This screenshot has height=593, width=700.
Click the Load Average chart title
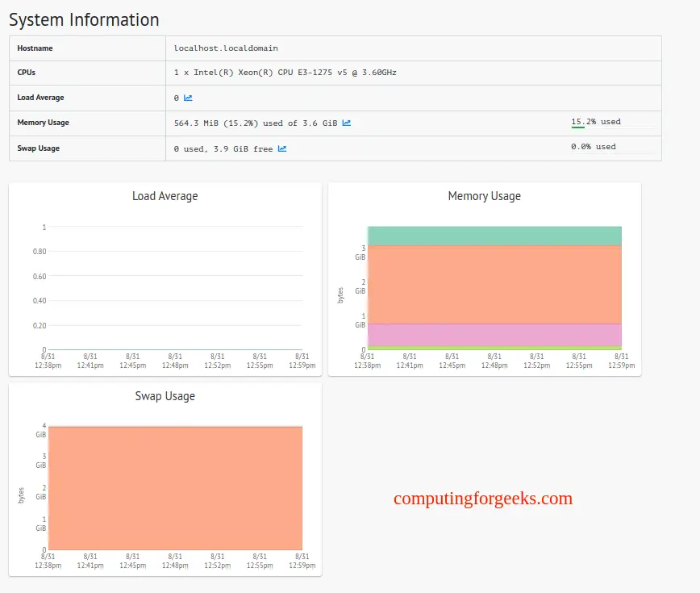165,196
